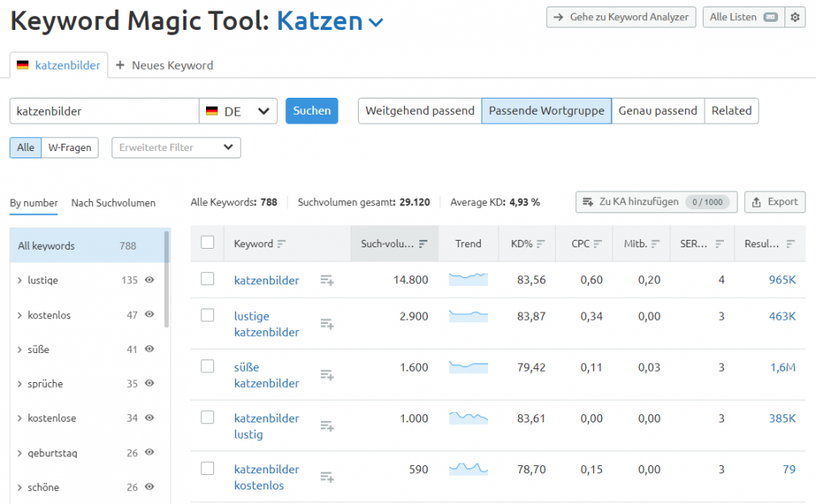Toggle eye icon for kostenlose group
Image resolution: width=816 pixels, height=504 pixels.
[x=149, y=418]
